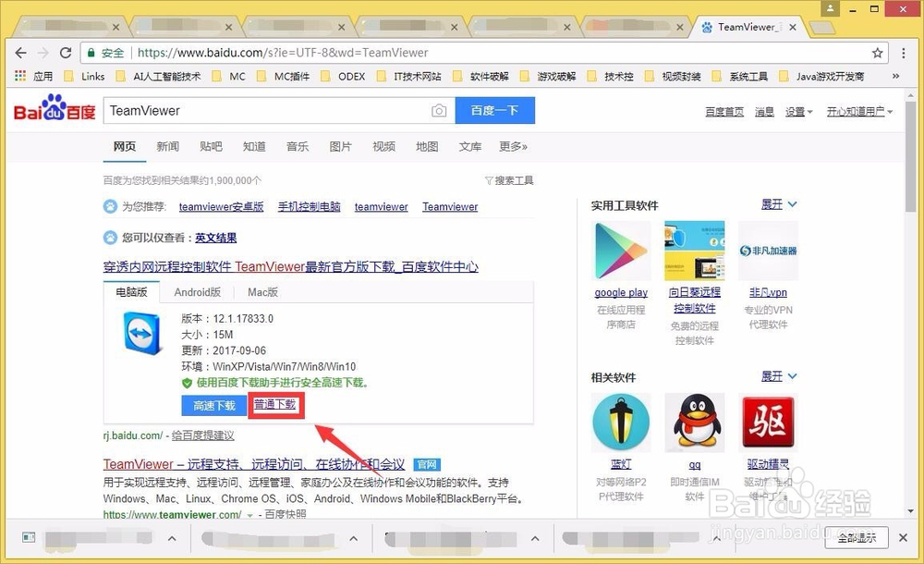Switch to 图片 search tab

[340, 146]
